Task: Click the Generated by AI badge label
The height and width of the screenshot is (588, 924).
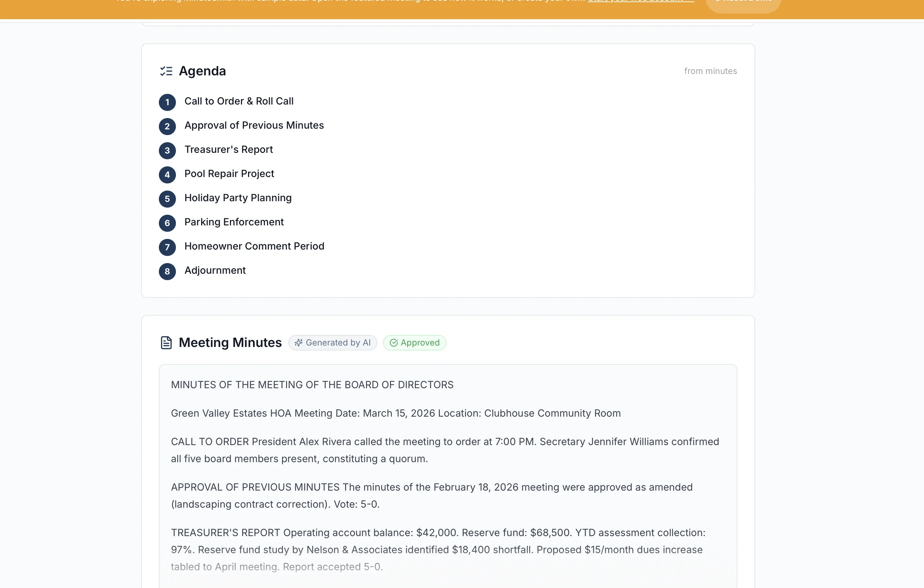Action: (x=338, y=342)
